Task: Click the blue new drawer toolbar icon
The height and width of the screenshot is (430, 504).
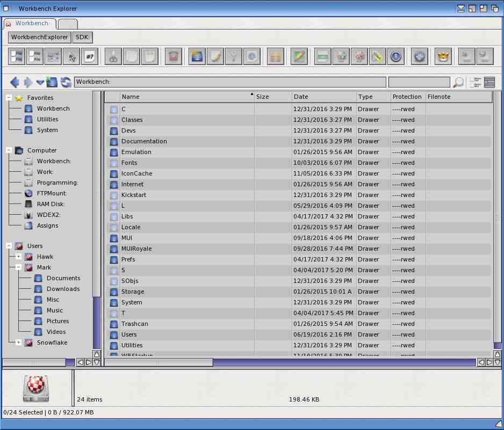Action: coord(197,56)
